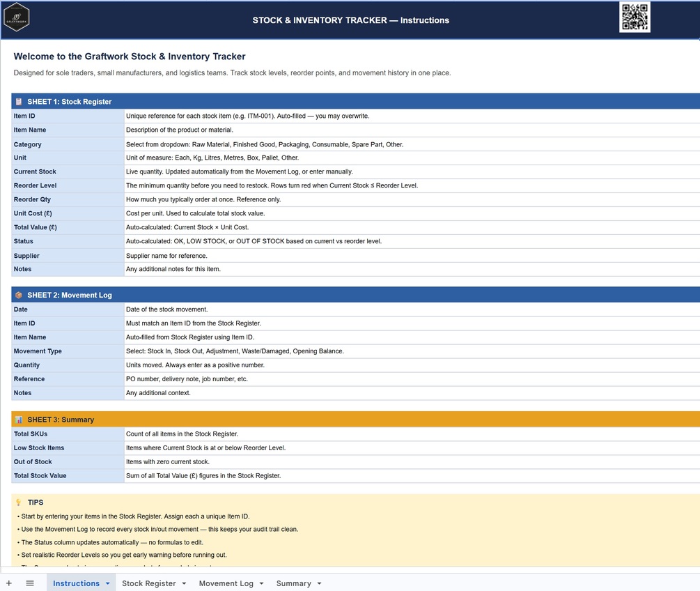This screenshot has height=591, width=700.
Task: Switch to the Movement Log sheet
Action: click(x=226, y=583)
